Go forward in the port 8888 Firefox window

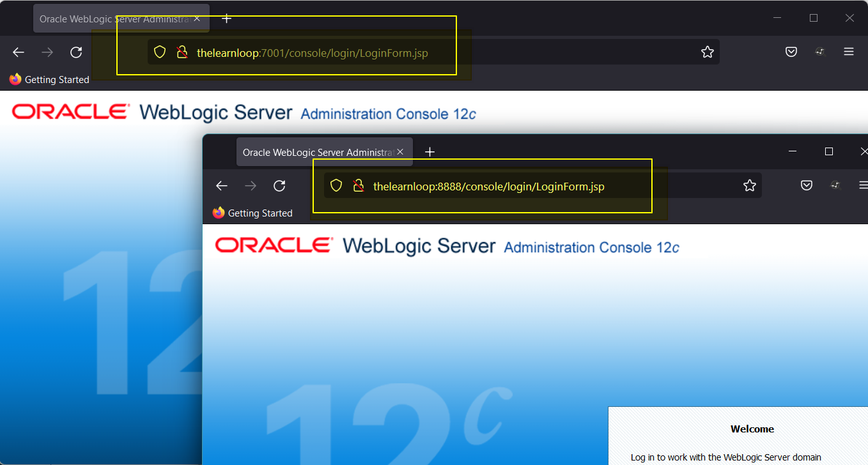(x=251, y=186)
